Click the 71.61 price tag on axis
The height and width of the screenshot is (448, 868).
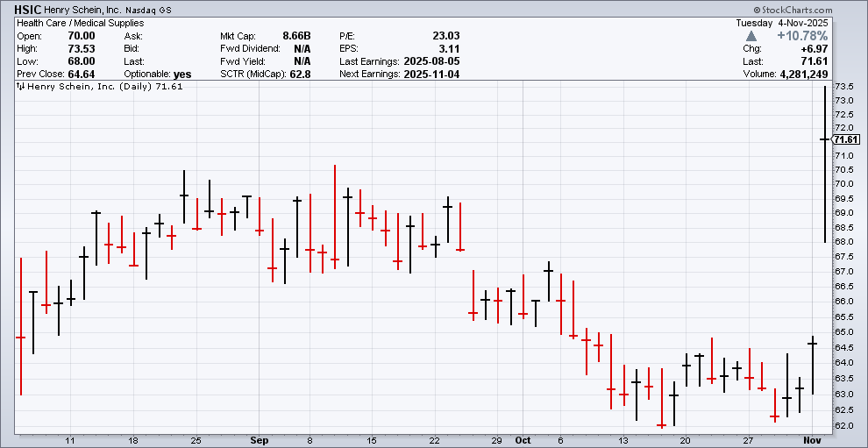[x=844, y=140]
